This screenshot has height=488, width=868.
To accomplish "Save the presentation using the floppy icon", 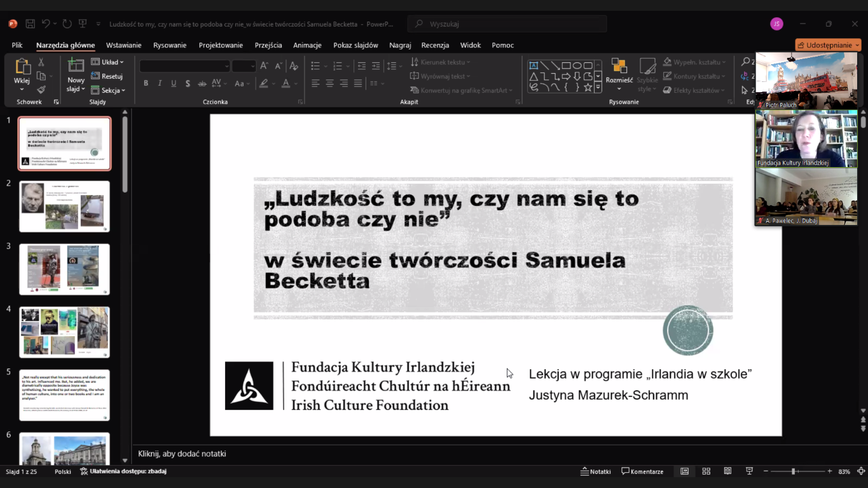I will 30,24.
